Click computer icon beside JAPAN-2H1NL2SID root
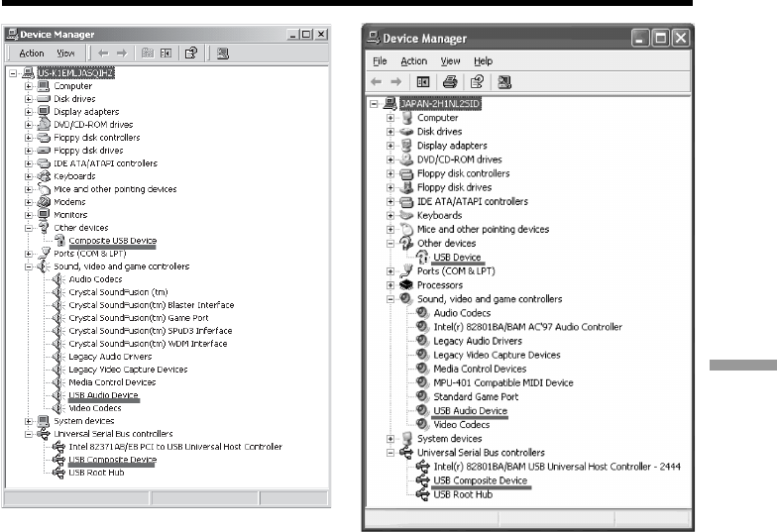This screenshot has width=777, height=532. [390, 103]
